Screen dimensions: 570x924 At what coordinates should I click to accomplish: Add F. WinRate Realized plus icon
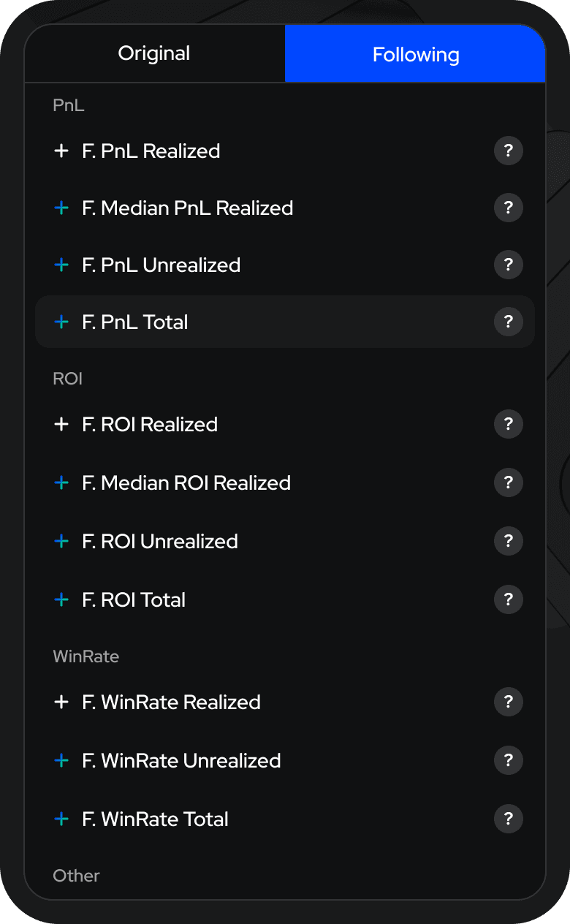pos(61,703)
